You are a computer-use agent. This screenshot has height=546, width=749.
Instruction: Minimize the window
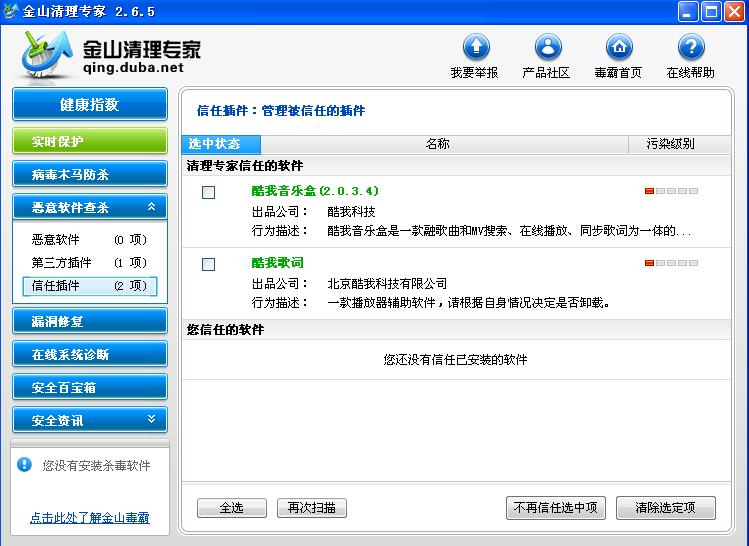point(688,11)
